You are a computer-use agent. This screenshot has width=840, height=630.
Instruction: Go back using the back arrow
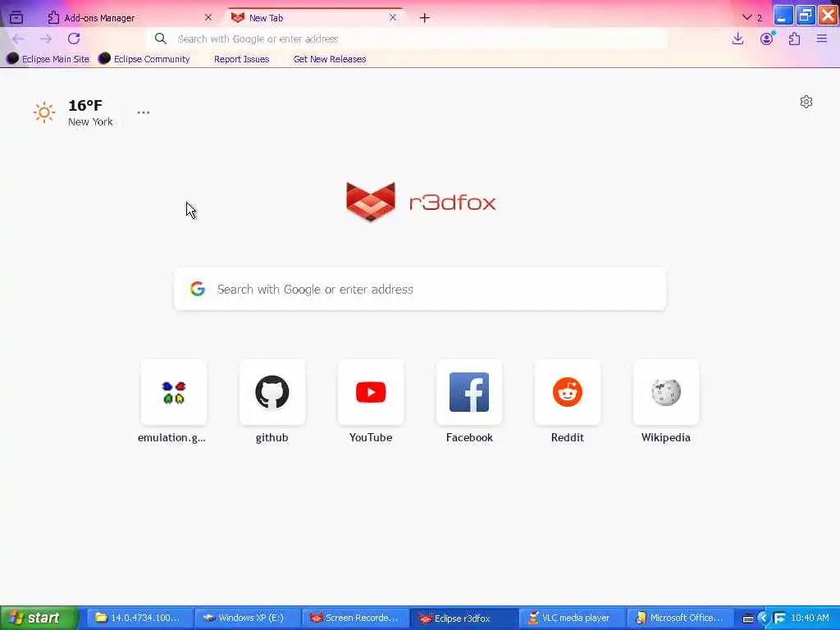click(x=18, y=39)
